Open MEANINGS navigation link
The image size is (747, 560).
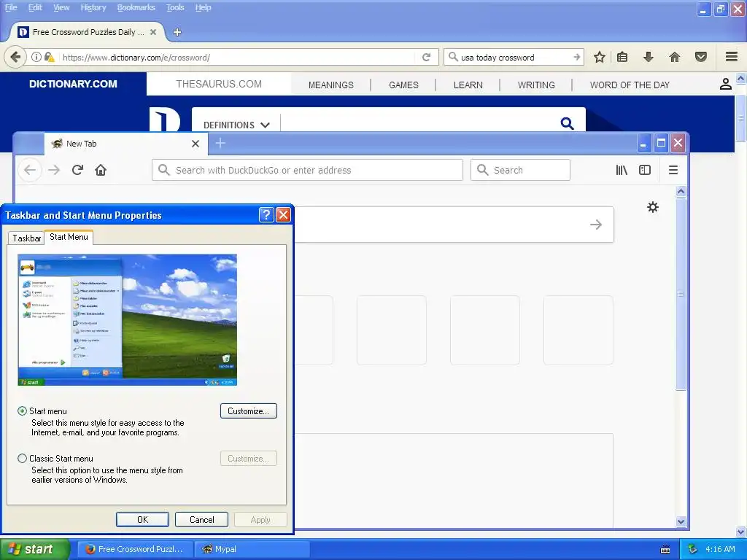[x=330, y=85]
